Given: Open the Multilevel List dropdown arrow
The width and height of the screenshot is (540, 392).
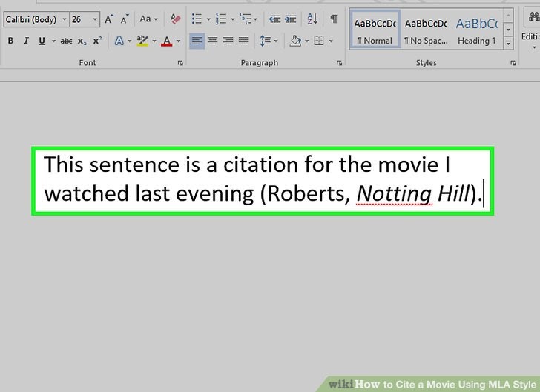Looking at the screenshot, I should [x=255, y=19].
